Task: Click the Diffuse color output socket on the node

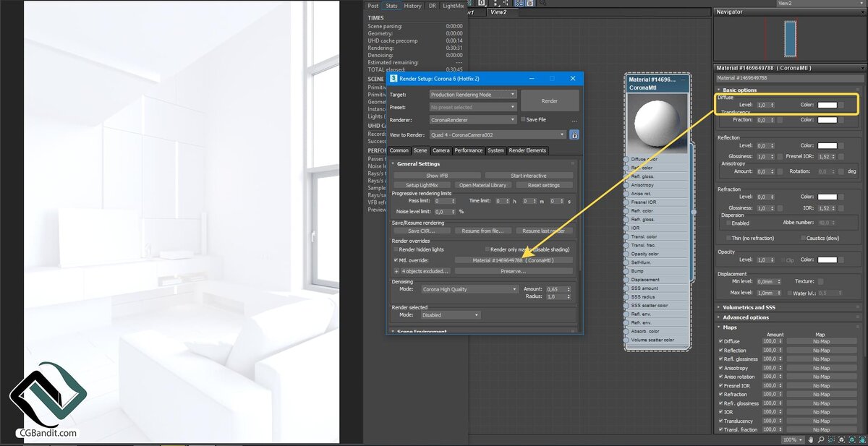Action: pos(626,159)
